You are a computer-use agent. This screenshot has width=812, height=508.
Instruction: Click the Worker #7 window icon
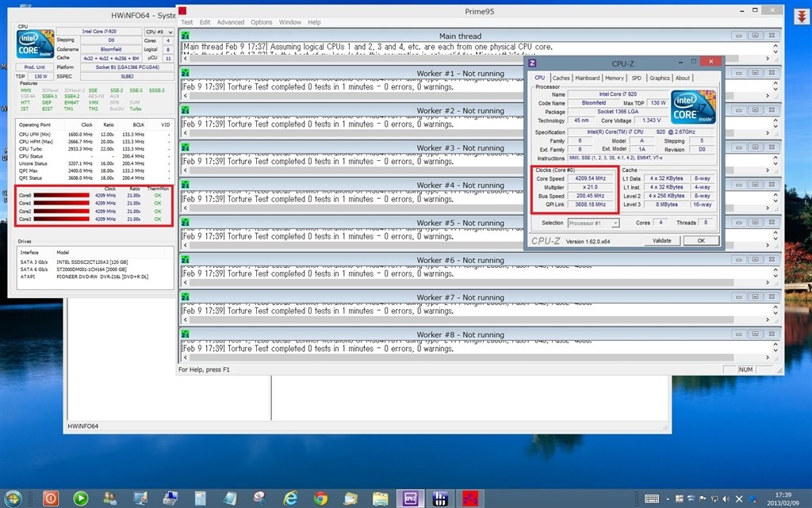(x=186, y=297)
